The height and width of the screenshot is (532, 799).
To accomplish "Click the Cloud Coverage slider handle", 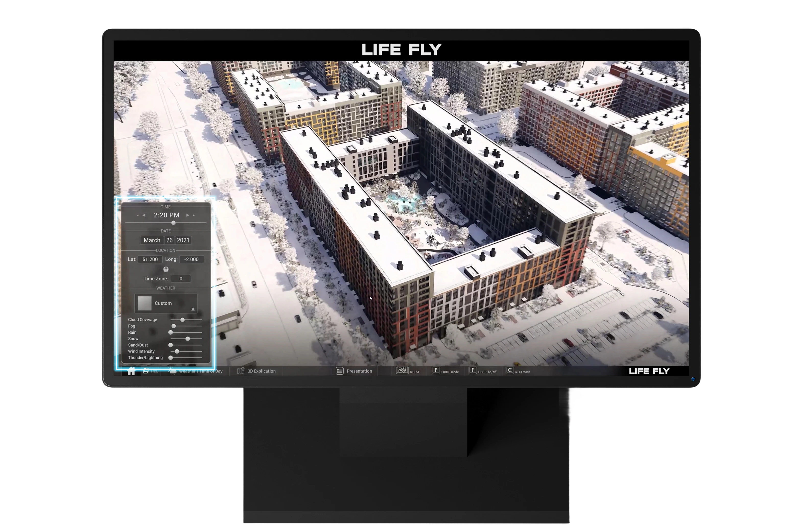I will [x=183, y=320].
